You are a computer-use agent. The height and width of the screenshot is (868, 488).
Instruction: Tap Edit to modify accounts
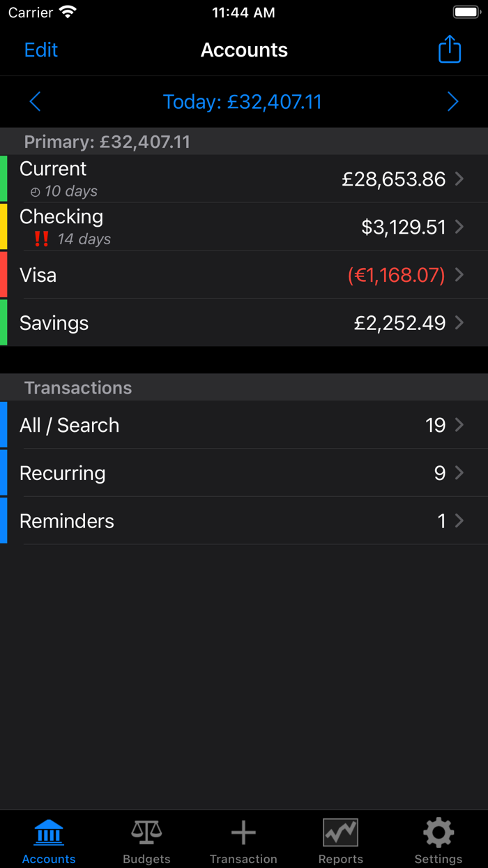click(40, 50)
